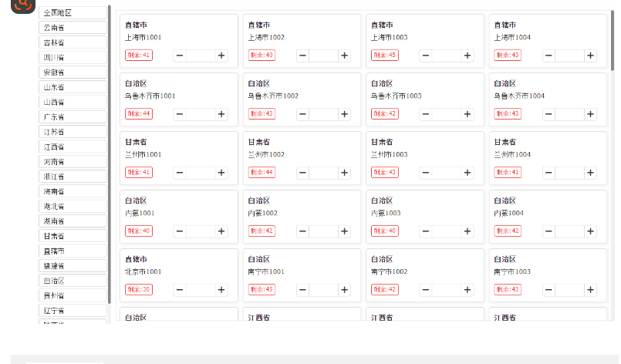Screen dimensions: 621x364
Task: Click the orange logo icon at top-left
Action: 23,5
